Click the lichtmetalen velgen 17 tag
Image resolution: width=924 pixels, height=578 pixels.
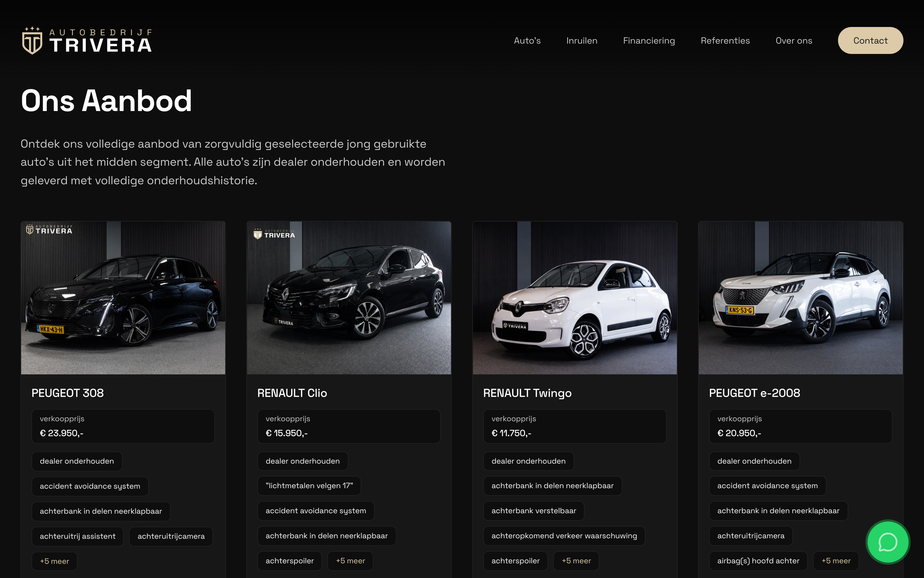coord(309,486)
